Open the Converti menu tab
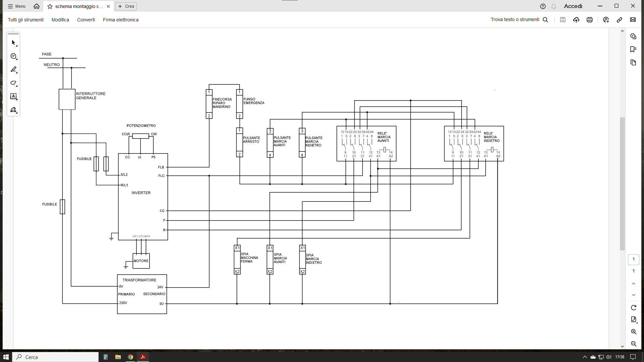Viewport: 644px width, 362px height. pos(86,20)
